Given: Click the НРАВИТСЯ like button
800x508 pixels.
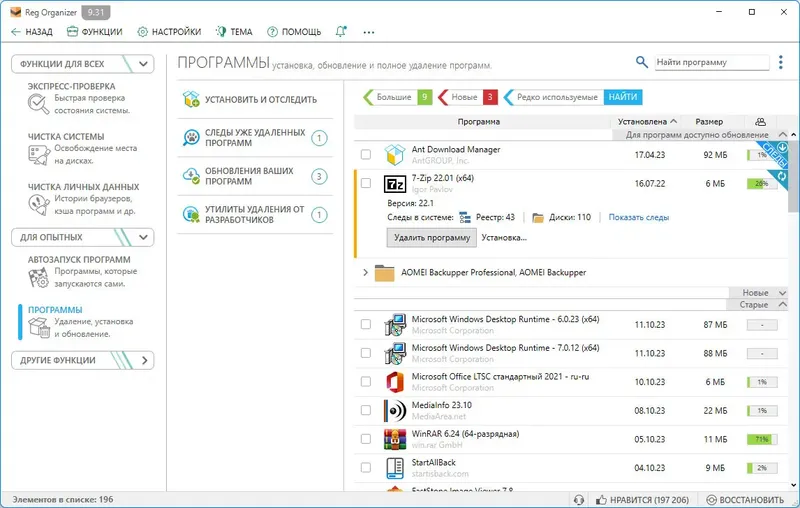Looking at the screenshot, I should point(642,500).
